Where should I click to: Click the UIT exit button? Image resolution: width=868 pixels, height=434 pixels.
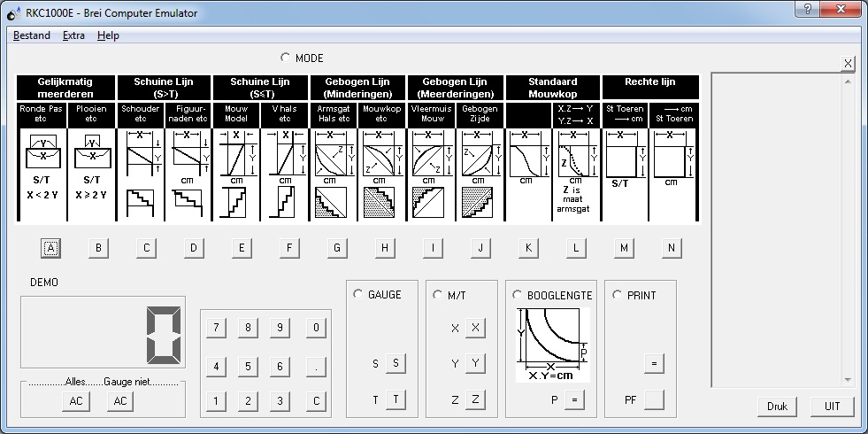832,407
